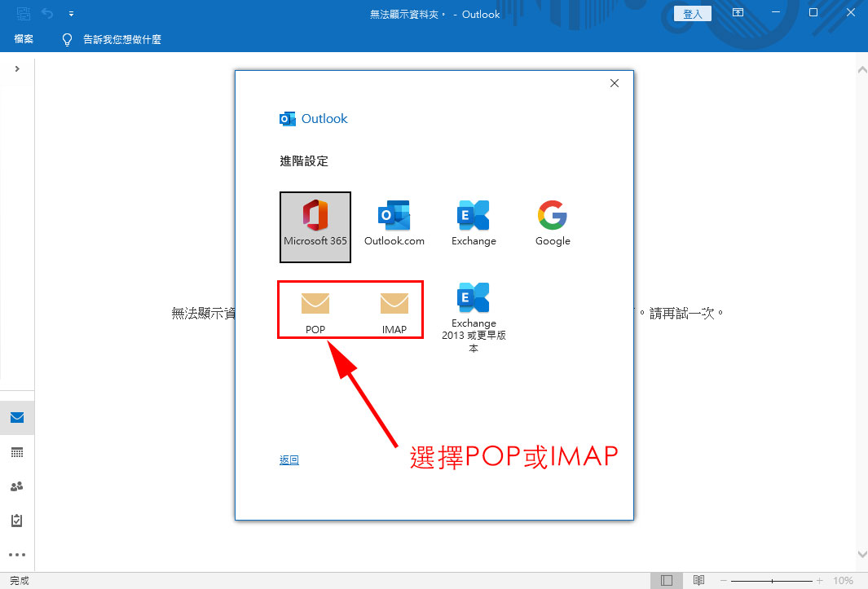Viewport: 868px width, 589px height.
Task: Maximize the Outlook window
Action: [x=813, y=12]
